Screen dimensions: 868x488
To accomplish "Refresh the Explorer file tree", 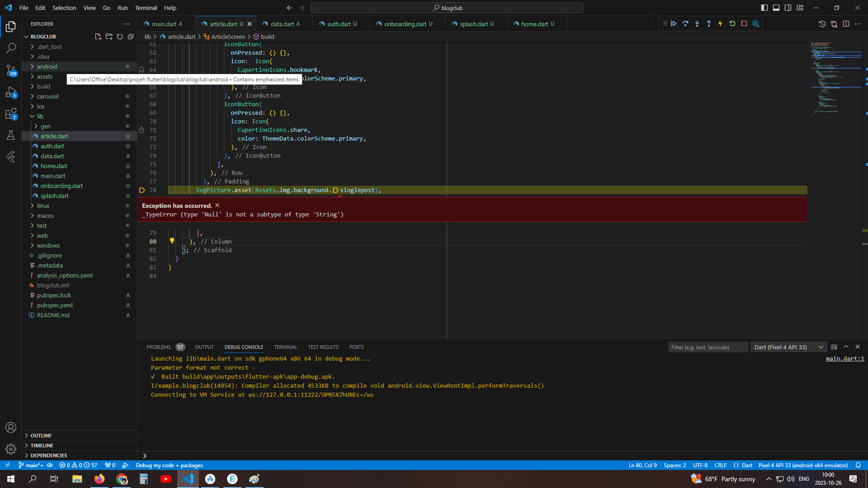I will (120, 37).
